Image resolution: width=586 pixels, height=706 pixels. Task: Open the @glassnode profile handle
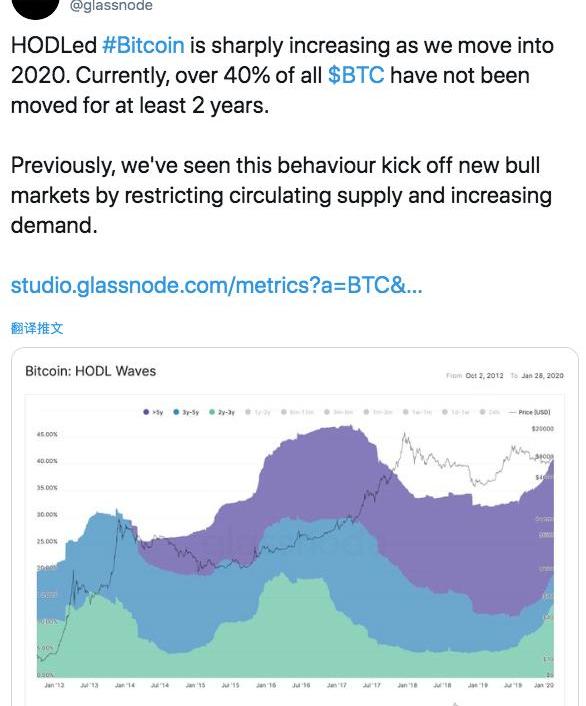click(x=111, y=6)
